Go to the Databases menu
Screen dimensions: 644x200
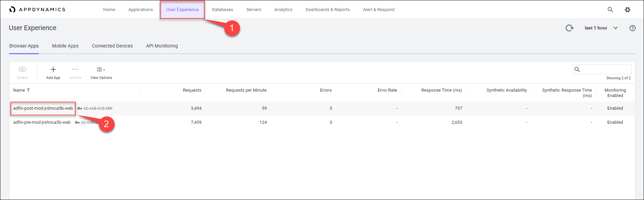pyautogui.click(x=222, y=10)
